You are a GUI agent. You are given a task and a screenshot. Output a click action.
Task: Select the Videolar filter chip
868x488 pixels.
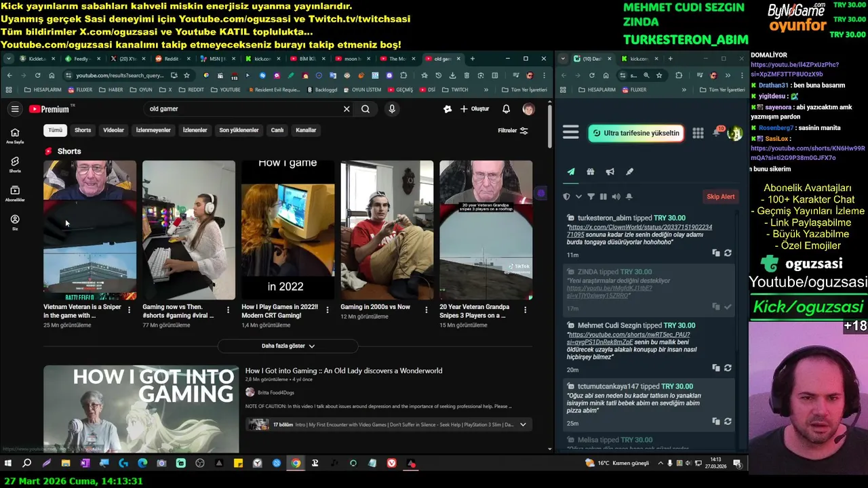113,130
